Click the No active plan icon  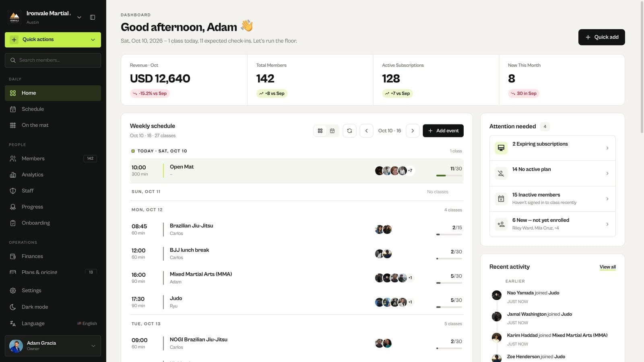pyautogui.click(x=501, y=173)
